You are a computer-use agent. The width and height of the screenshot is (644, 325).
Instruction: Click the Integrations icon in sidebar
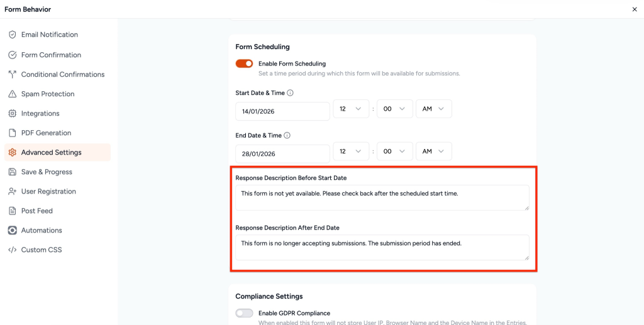pyautogui.click(x=13, y=113)
